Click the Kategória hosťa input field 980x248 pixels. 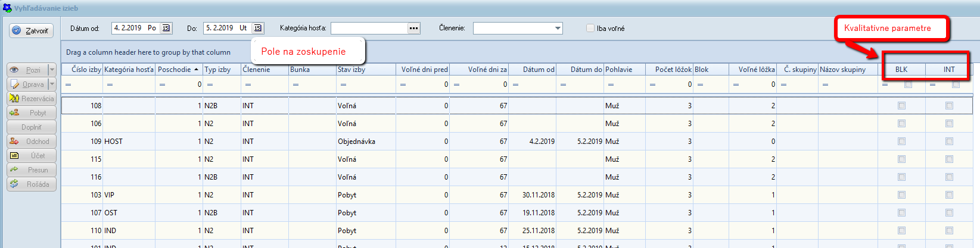click(369, 28)
